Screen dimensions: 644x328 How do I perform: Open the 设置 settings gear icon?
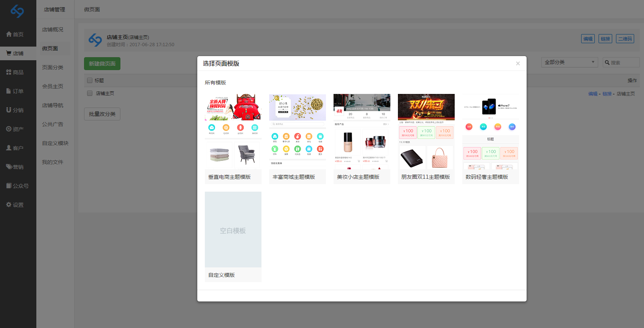click(x=9, y=205)
